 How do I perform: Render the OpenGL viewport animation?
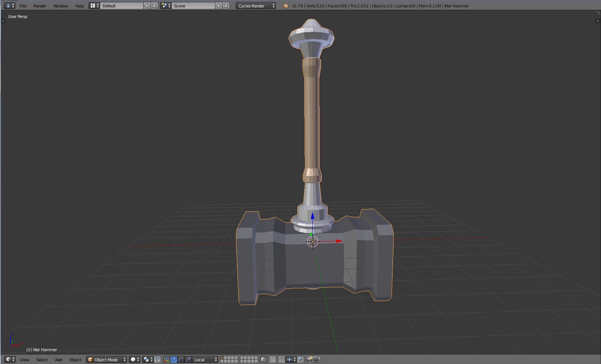tap(317, 360)
